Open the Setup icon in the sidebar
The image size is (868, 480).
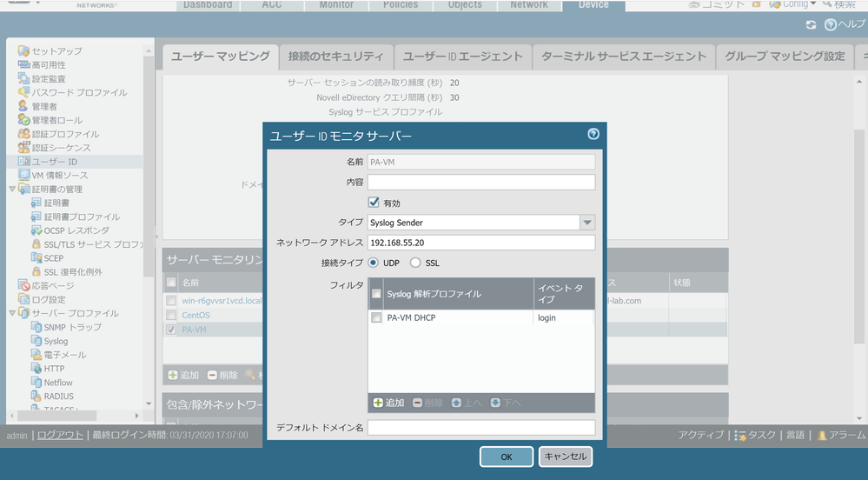click(23, 51)
